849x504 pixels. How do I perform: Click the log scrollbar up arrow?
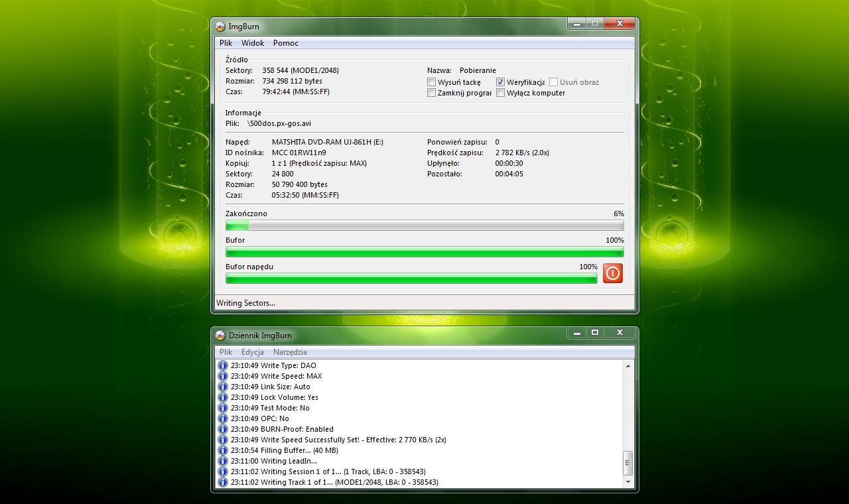pos(628,365)
